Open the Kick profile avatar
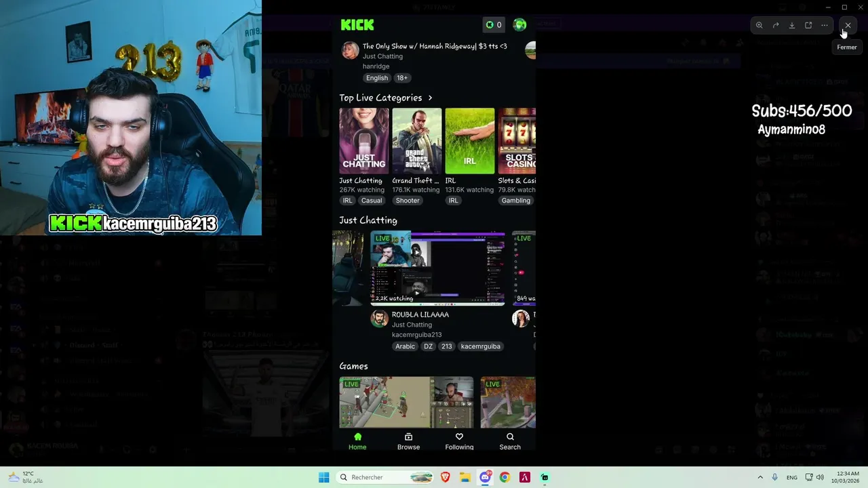This screenshot has width=868, height=488. (520, 25)
